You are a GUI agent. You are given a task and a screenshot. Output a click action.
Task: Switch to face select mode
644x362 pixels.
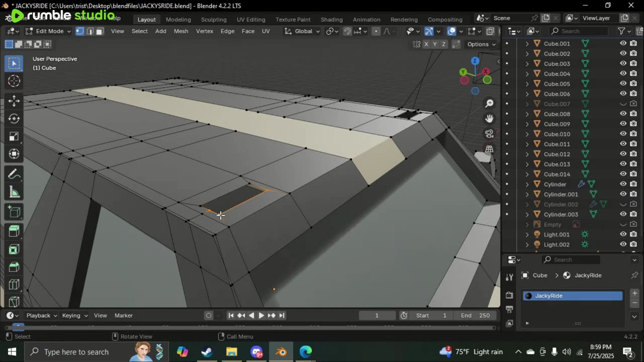[x=100, y=31]
